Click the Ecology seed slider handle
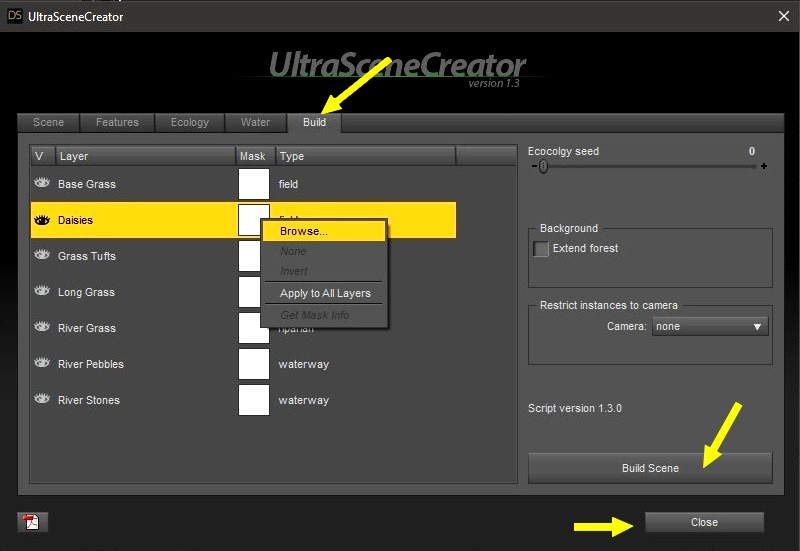Image resolution: width=800 pixels, height=551 pixels. (x=543, y=166)
